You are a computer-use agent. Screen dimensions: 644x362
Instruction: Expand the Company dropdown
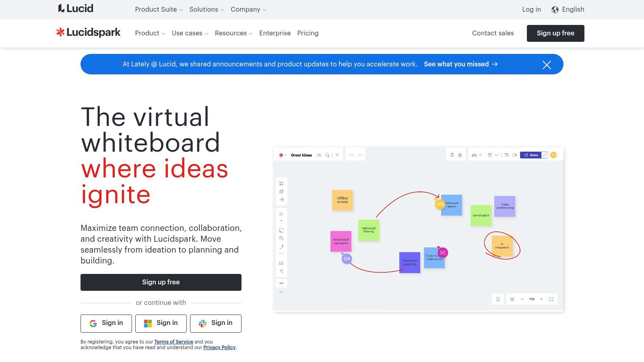[248, 10]
